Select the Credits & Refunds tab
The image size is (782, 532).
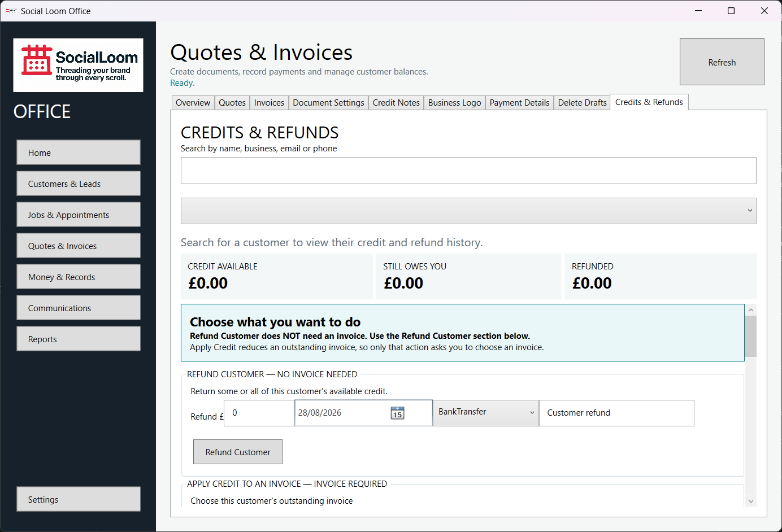click(x=649, y=102)
